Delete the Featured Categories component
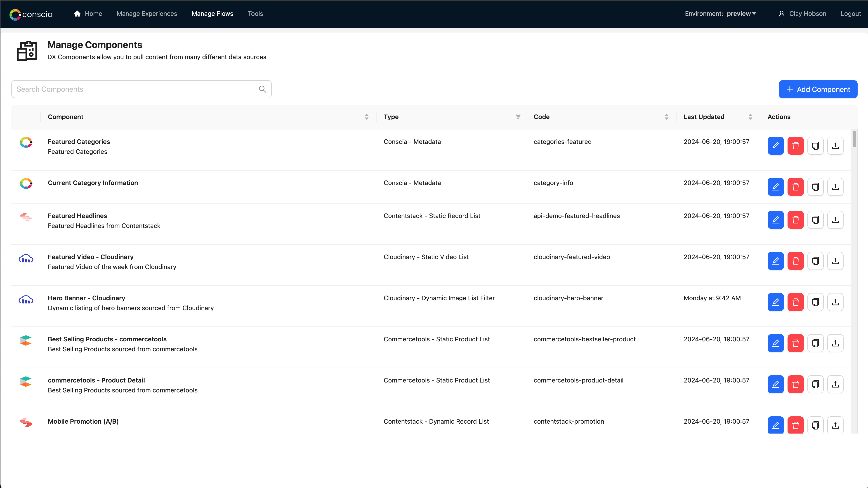 795,146
